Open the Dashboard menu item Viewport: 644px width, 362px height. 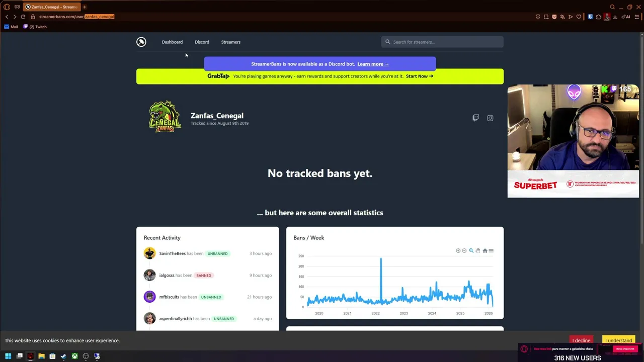[172, 42]
